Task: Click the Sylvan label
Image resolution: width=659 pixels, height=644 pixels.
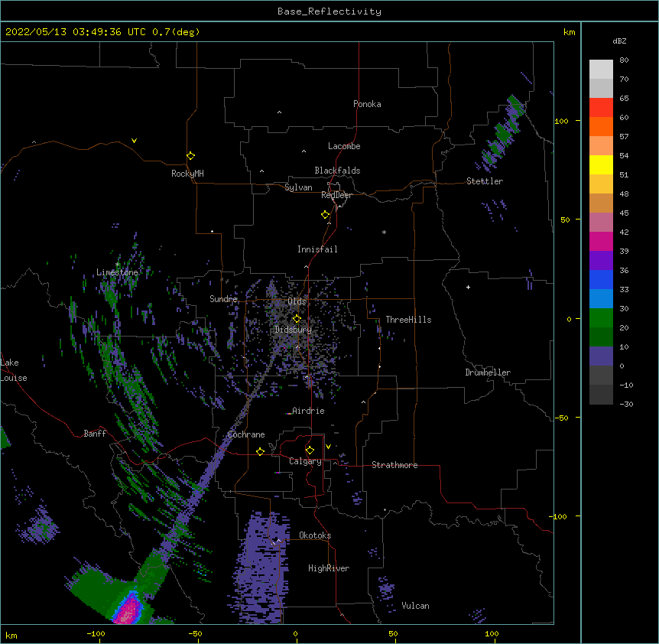Action: coord(298,187)
